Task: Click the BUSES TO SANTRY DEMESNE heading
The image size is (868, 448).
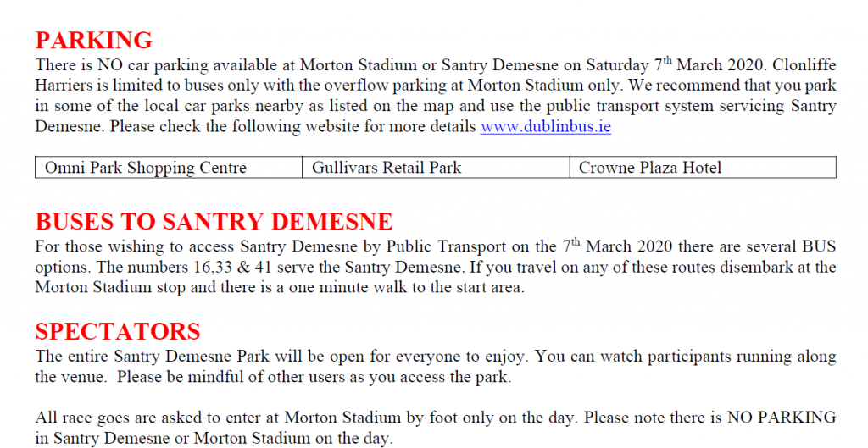Action: [214, 222]
